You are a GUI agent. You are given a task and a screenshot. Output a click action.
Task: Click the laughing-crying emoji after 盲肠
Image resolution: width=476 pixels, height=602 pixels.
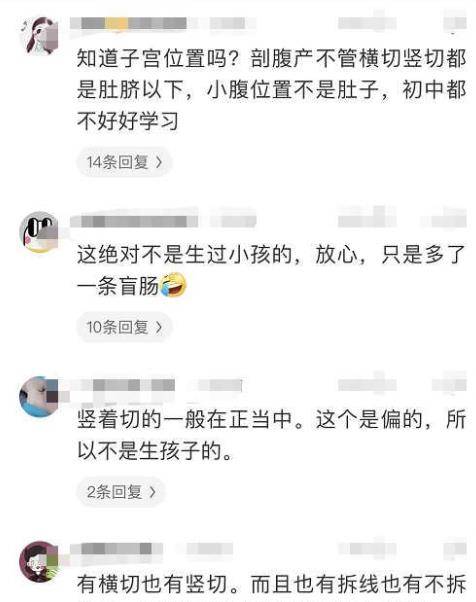click(x=173, y=285)
